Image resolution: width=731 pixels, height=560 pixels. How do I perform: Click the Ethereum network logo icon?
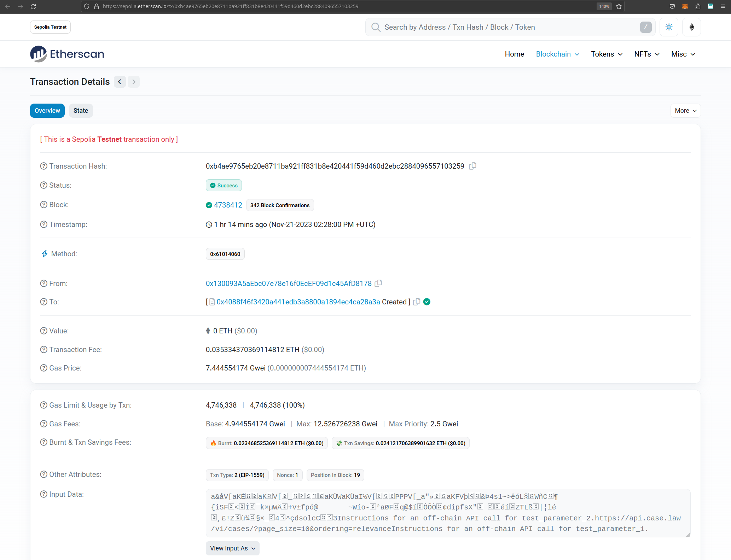(x=691, y=27)
